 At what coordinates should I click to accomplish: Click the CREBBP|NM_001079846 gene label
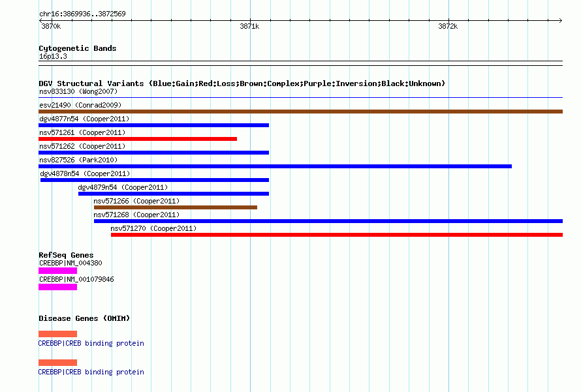point(76,279)
